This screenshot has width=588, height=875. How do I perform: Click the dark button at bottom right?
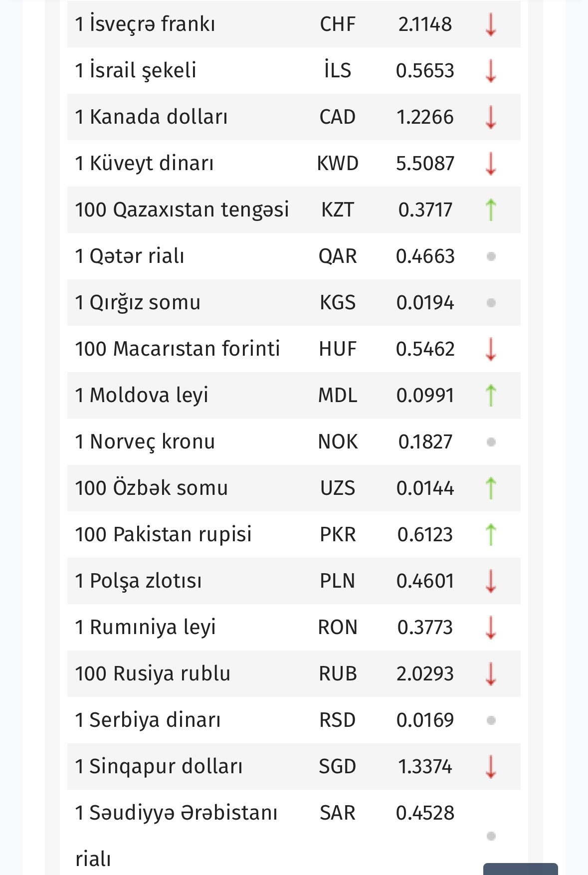point(520,869)
